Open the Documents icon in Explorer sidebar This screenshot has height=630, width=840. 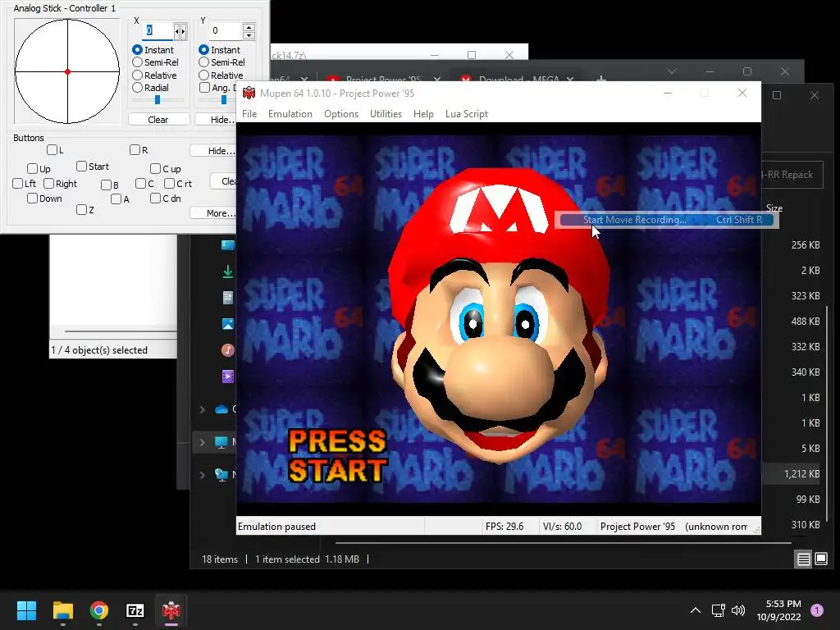(228, 298)
